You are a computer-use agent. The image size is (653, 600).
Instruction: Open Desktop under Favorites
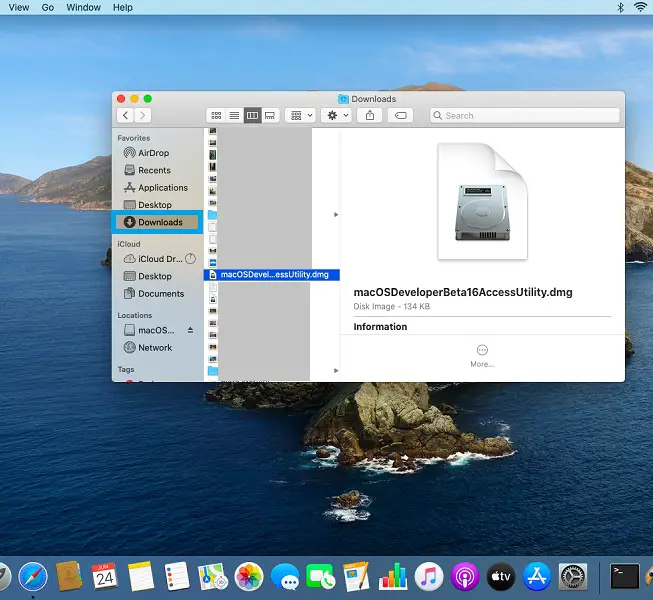coord(147,205)
